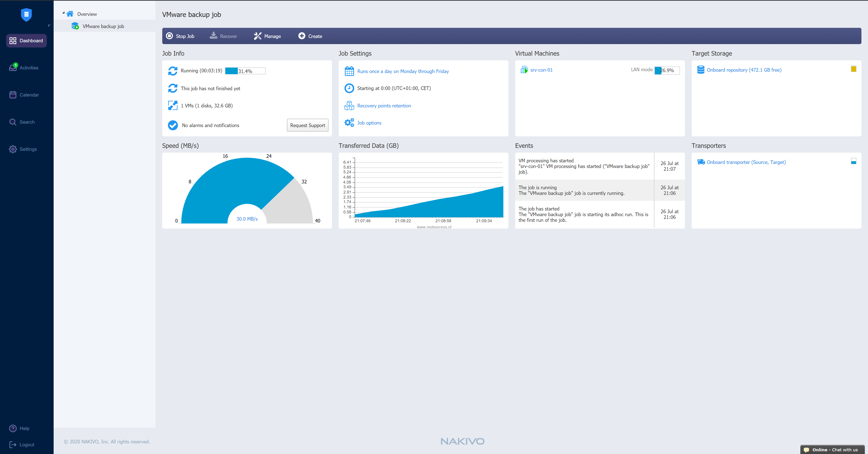Click the transporter load indicator square
This screenshot has width=868, height=454.
(x=854, y=161)
